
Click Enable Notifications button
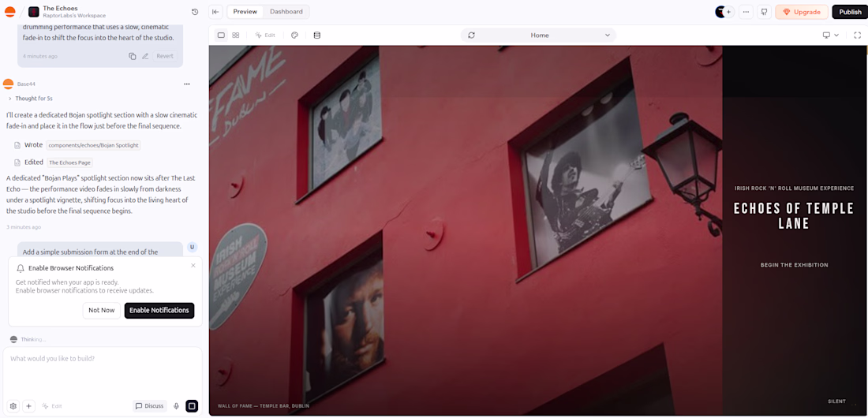pyautogui.click(x=159, y=310)
